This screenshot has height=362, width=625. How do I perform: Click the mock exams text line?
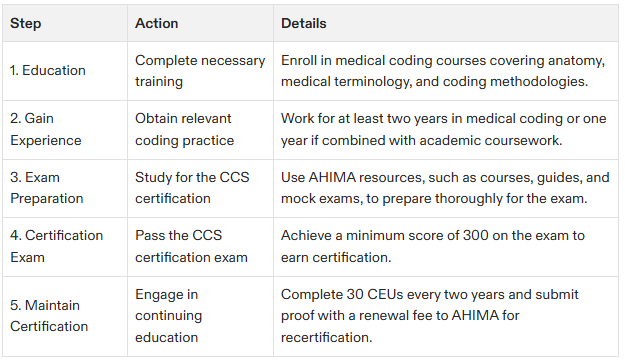pyautogui.click(x=434, y=199)
